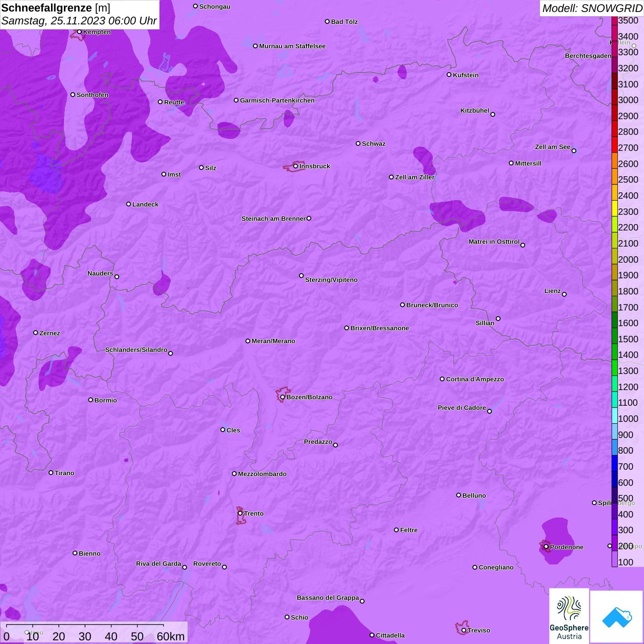
Task: Click the 60km scale bar end
Action: (163, 626)
